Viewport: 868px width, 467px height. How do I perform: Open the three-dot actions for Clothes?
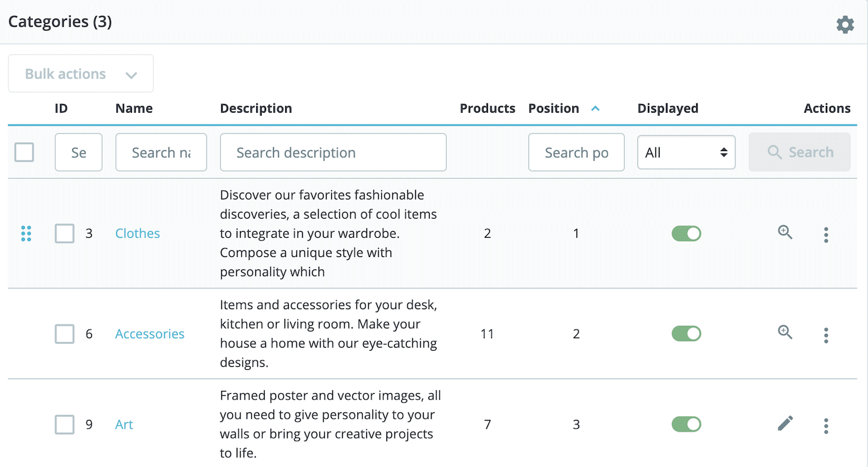(826, 235)
